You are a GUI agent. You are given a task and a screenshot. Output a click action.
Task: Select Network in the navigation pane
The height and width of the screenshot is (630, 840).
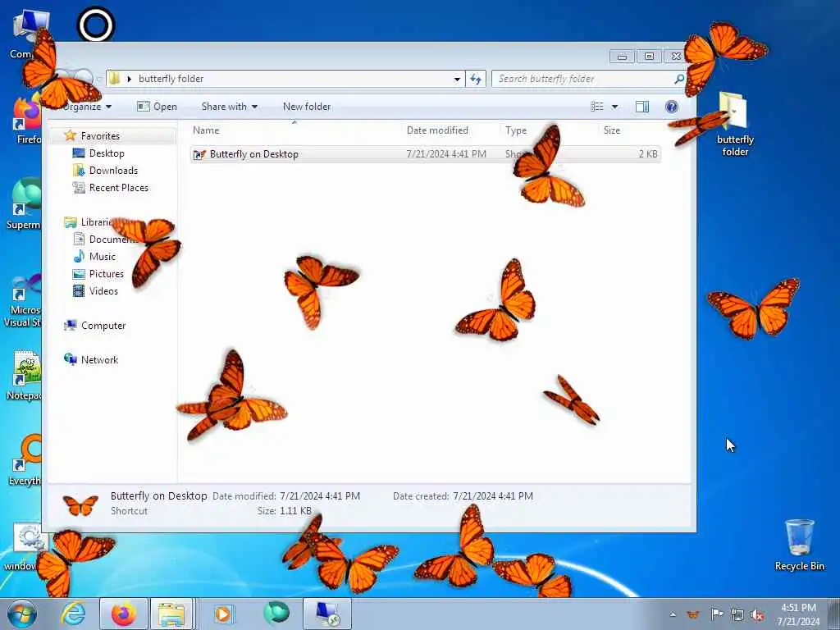point(99,359)
